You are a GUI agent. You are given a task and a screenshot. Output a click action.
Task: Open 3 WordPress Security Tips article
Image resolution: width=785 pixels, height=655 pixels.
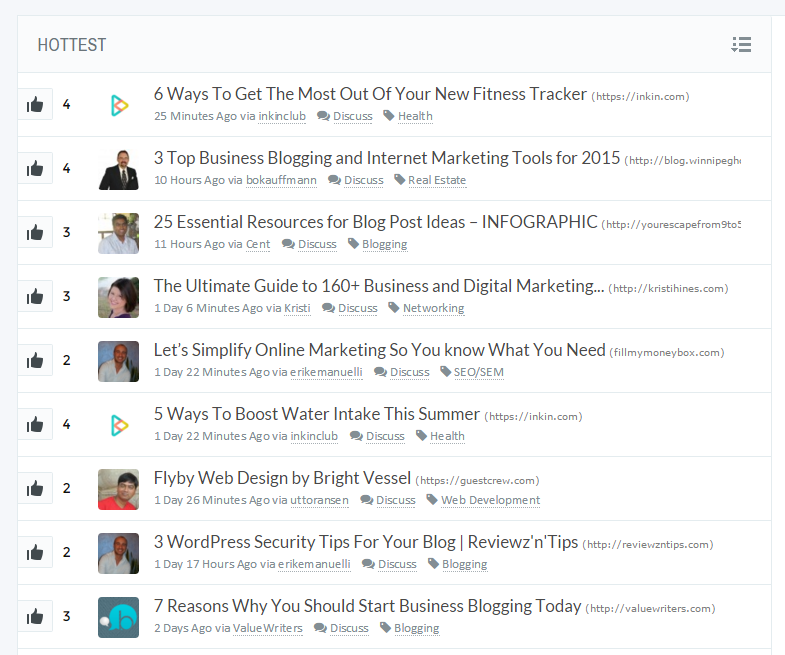(x=366, y=542)
